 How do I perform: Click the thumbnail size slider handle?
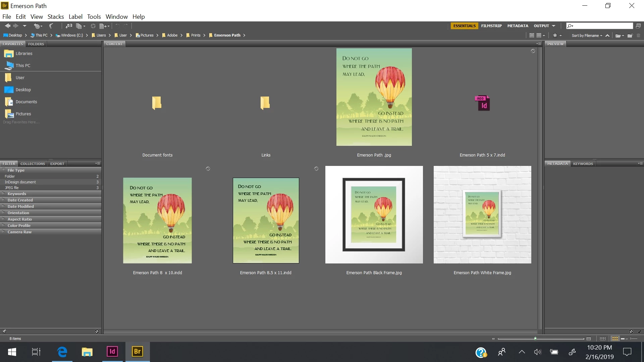point(535,339)
